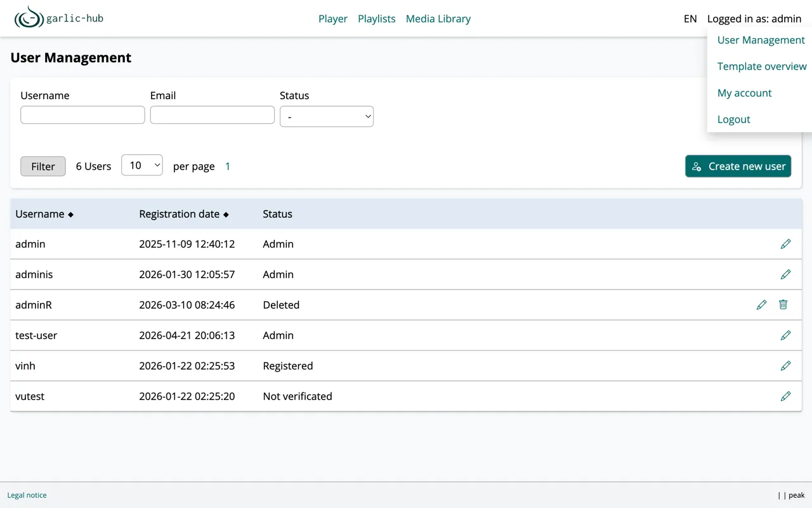Open My account from menu

point(744,93)
